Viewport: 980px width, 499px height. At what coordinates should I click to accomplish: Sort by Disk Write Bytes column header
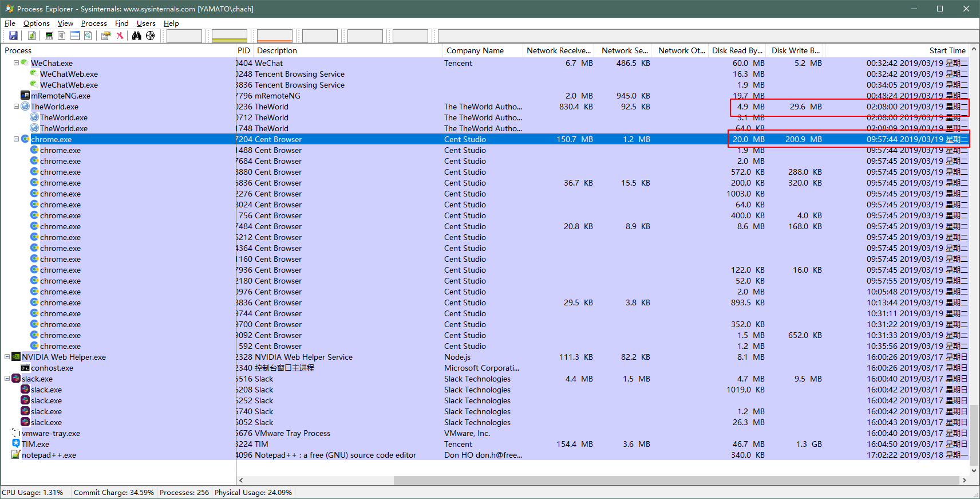point(796,50)
